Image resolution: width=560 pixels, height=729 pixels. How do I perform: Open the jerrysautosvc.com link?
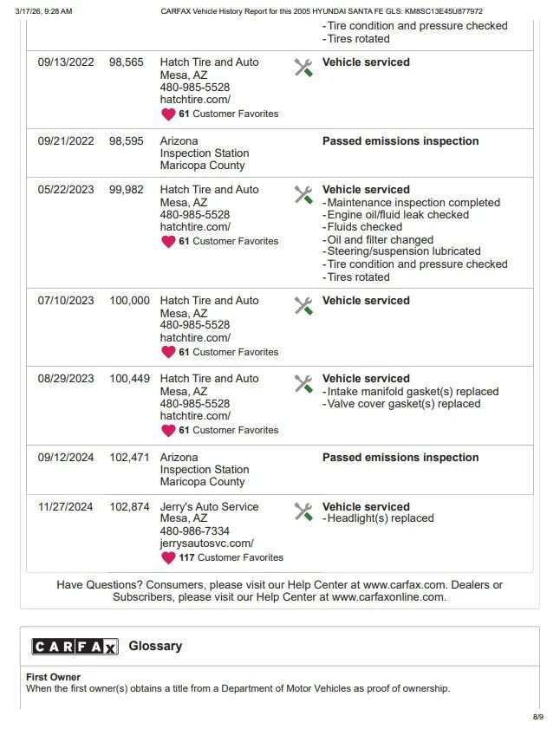(x=206, y=543)
